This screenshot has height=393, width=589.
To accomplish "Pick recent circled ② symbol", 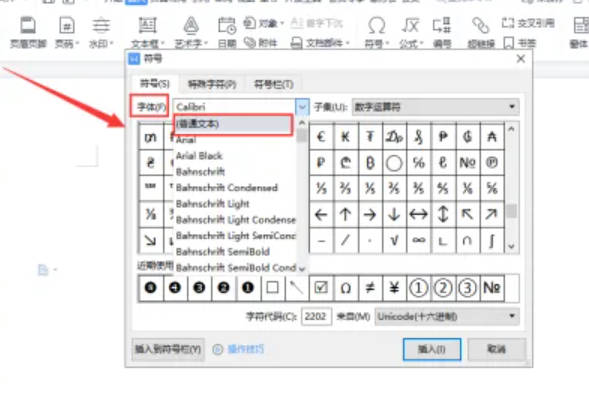I will 443,288.
